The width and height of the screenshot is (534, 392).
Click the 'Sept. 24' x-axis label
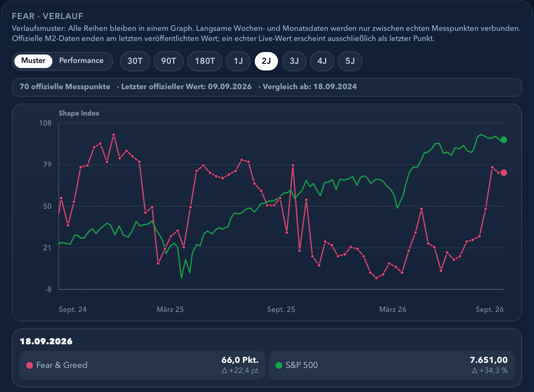(x=73, y=309)
